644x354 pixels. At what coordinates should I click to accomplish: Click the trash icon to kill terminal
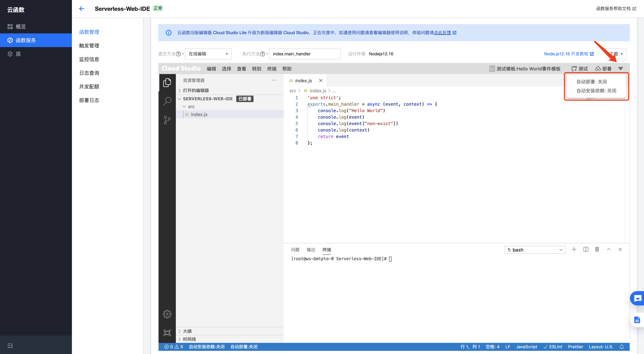(597, 249)
